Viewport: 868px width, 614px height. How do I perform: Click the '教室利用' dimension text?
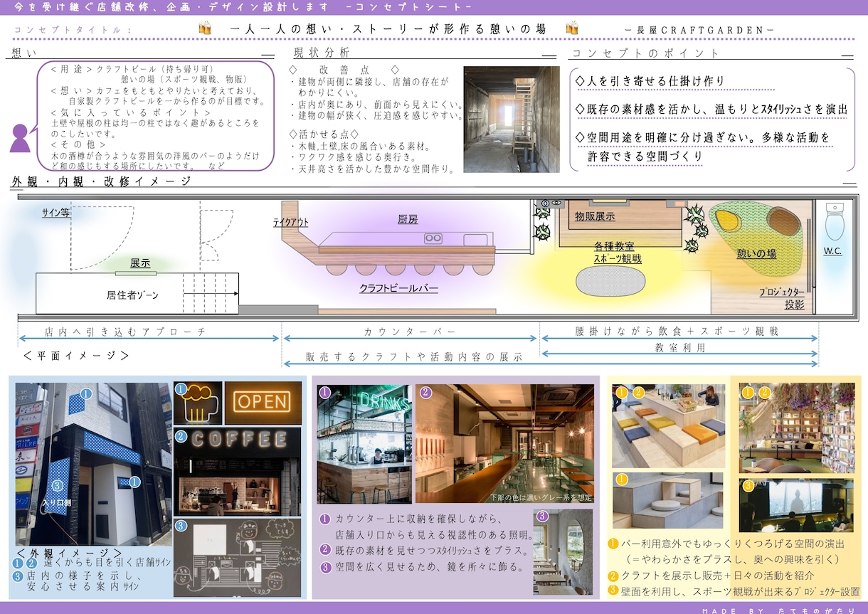pyautogui.click(x=680, y=348)
